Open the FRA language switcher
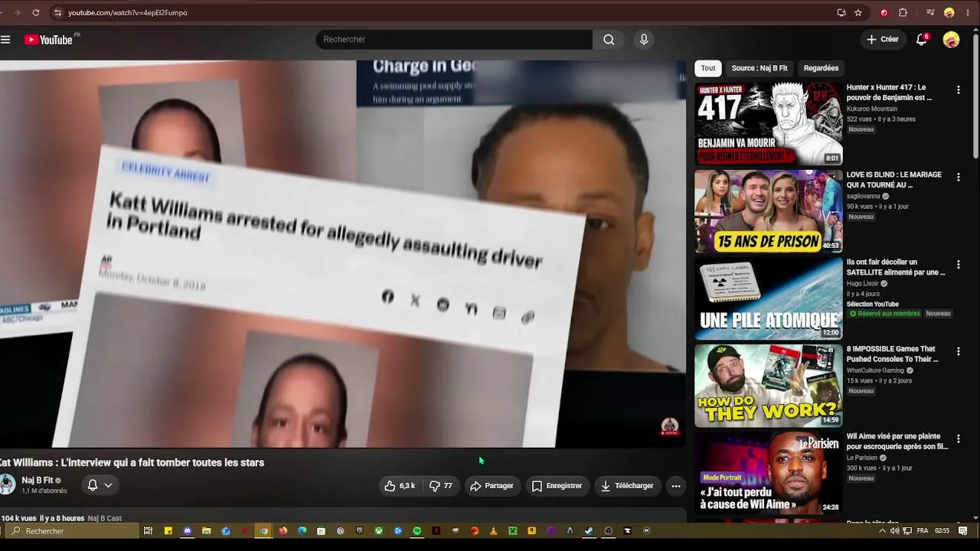 pos(923,531)
